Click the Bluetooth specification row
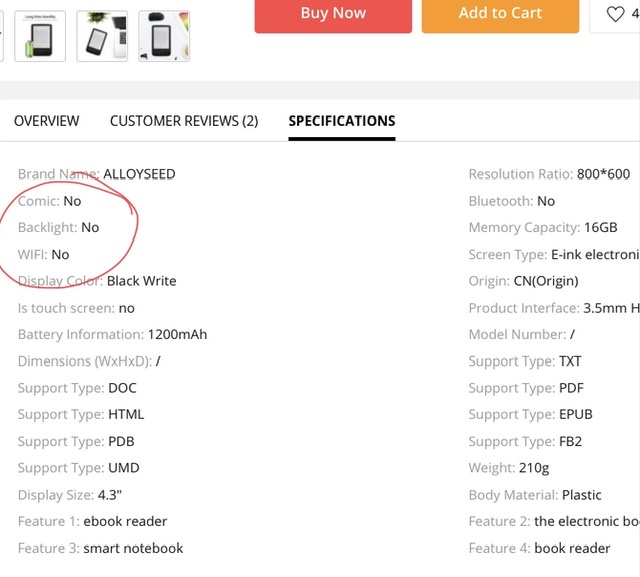Viewport: 640px width, 577px height. 511,201
